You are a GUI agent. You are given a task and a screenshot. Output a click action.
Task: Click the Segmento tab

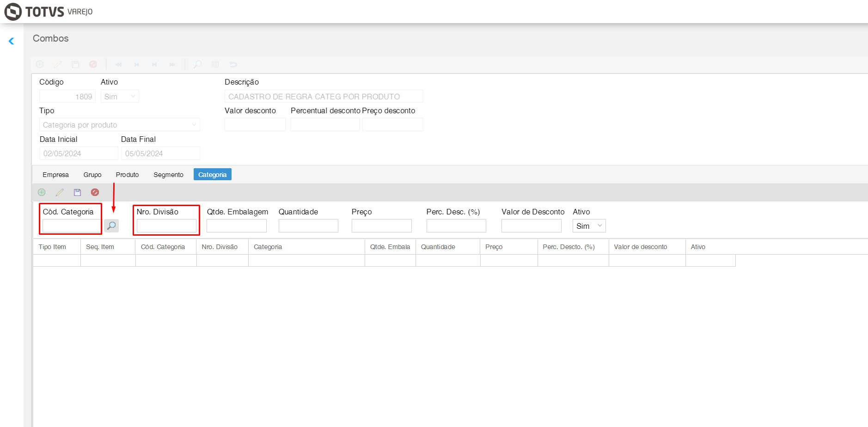(x=168, y=175)
